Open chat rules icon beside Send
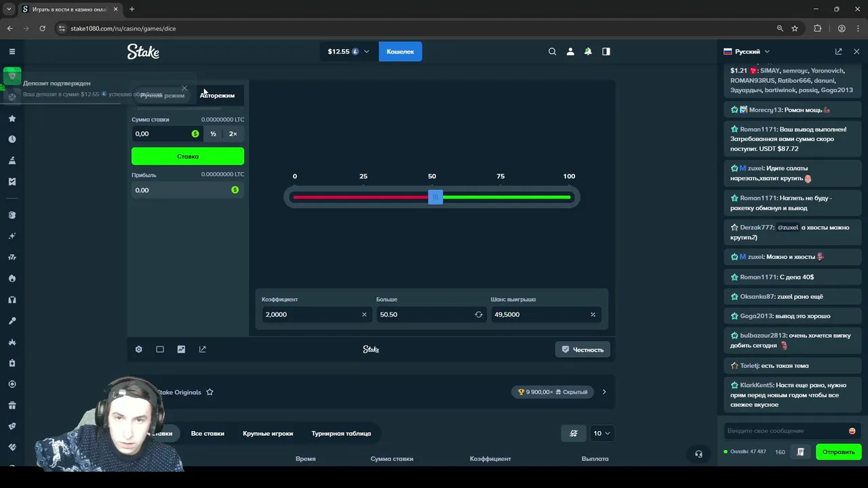Image resolution: width=868 pixels, height=488 pixels. (801, 452)
